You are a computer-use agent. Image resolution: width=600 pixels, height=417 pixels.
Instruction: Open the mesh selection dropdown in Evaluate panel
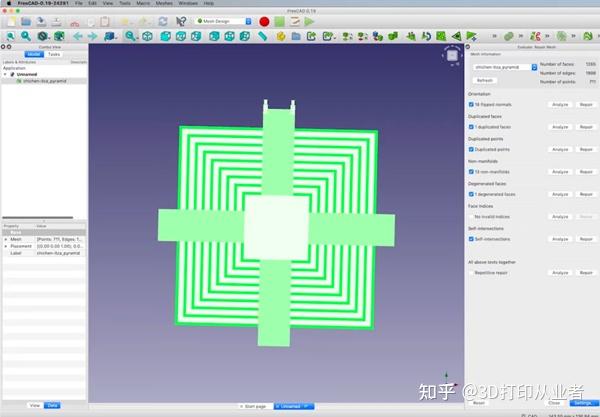[505, 67]
